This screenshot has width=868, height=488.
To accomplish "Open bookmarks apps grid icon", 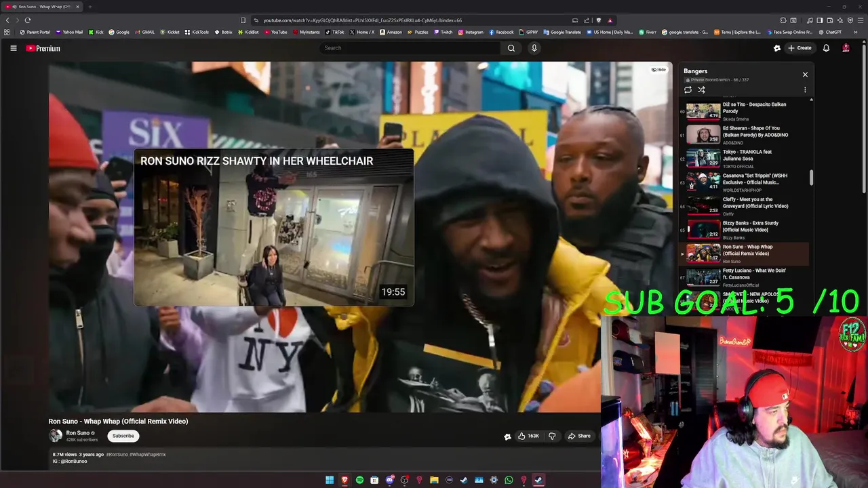I will point(7,32).
